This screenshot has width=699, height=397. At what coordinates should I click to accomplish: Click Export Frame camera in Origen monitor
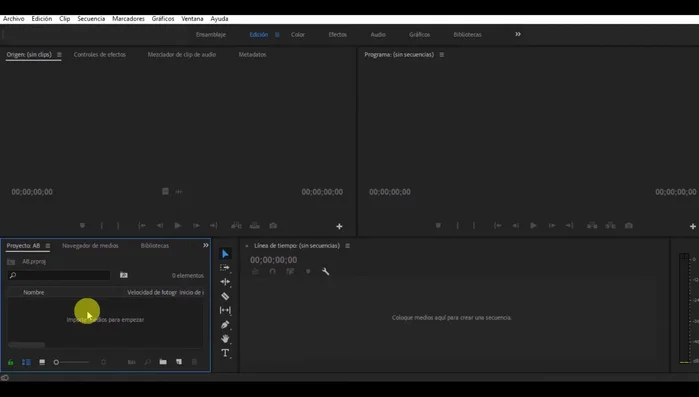tap(273, 225)
